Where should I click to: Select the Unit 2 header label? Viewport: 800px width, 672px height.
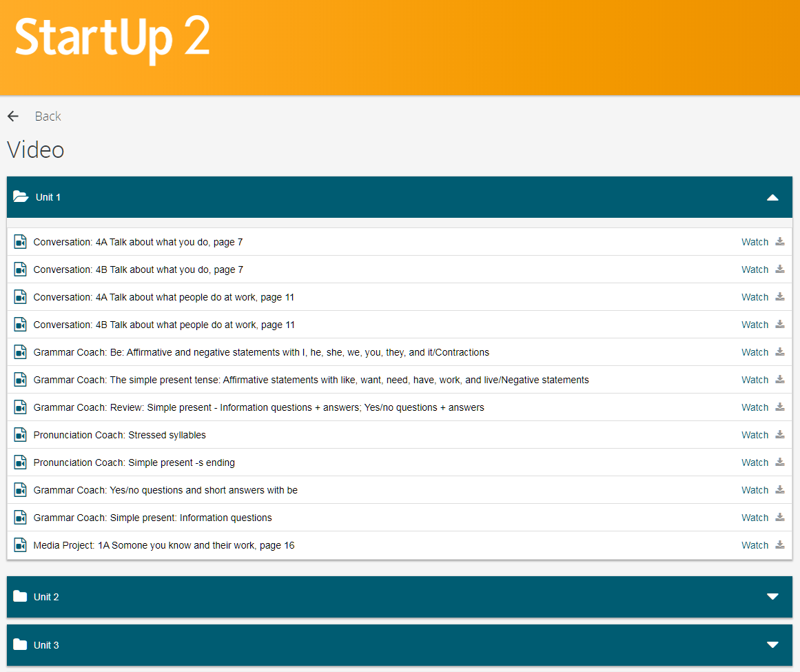[x=46, y=597]
